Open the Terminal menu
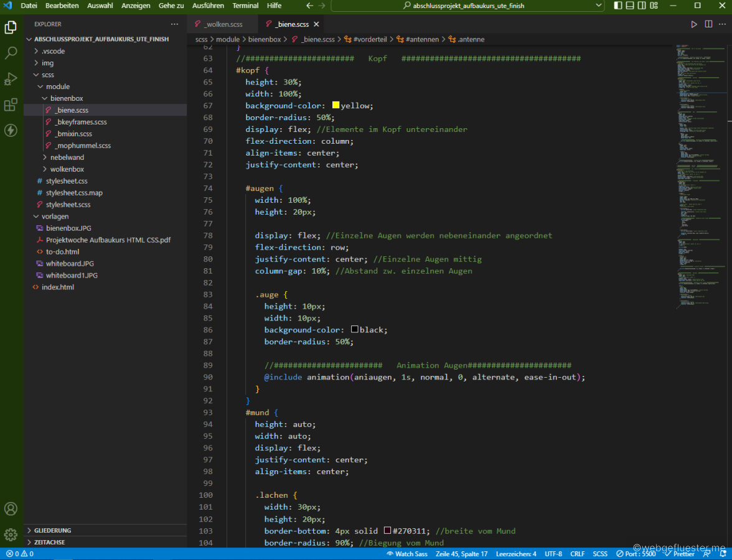 (x=245, y=6)
